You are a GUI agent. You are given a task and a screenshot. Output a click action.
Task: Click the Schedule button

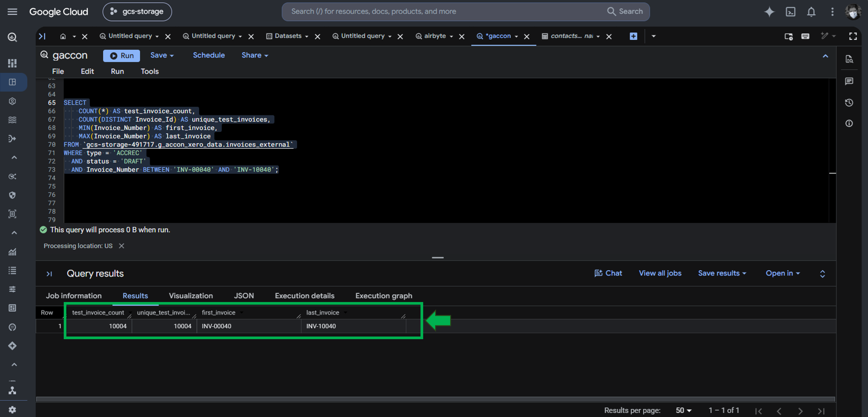pos(209,55)
